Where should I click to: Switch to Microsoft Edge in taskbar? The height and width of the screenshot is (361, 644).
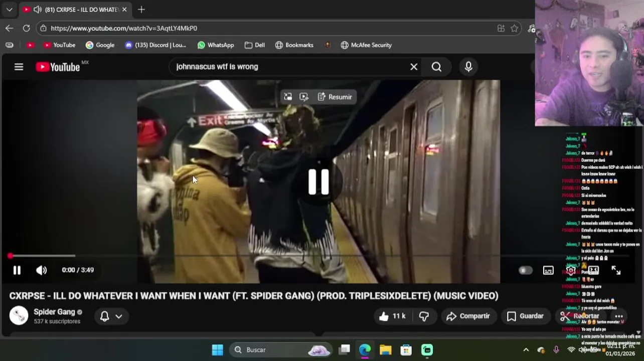pos(365,350)
